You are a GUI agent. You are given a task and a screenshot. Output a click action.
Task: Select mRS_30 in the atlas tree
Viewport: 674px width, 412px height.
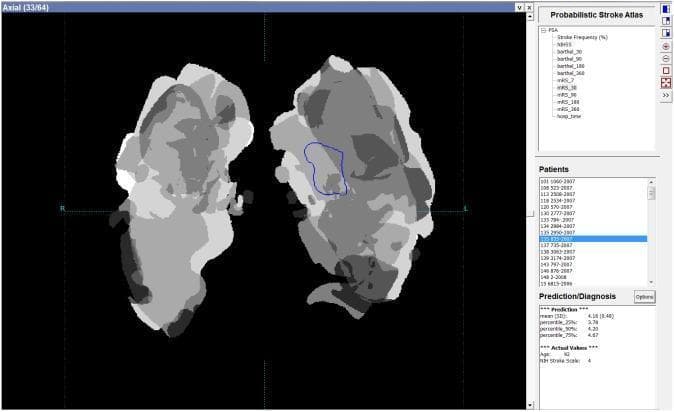point(567,88)
